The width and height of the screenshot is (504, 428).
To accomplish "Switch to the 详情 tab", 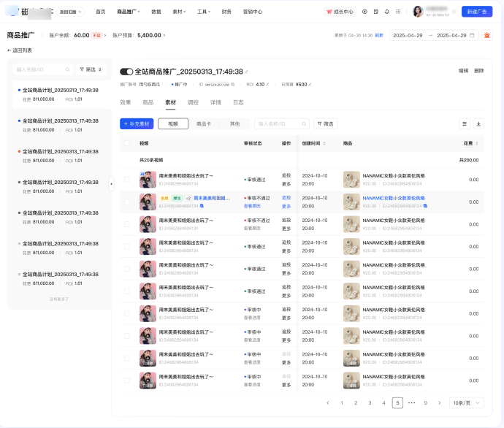I will pos(215,102).
